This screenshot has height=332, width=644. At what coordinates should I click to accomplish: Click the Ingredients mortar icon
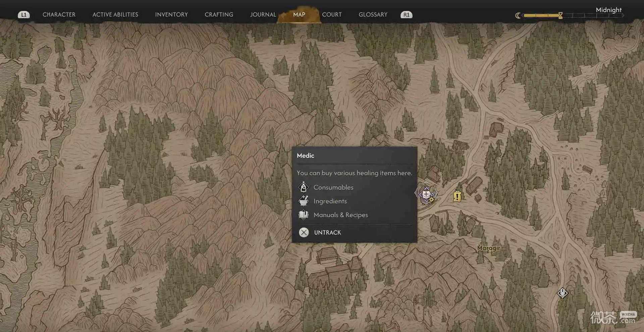[x=304, y=201]
